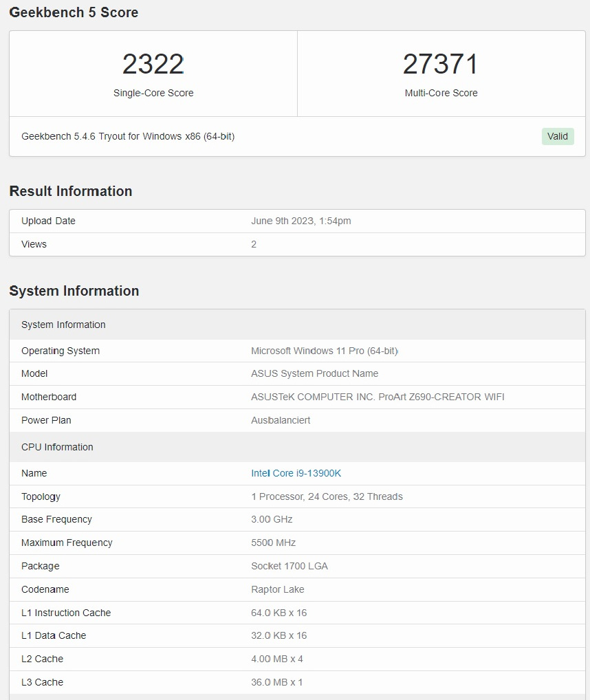This screenshot has height=700, width=590.
Task: Click the Microsoft Windows 11 Pro value
Action: click(x=324, y=351)
